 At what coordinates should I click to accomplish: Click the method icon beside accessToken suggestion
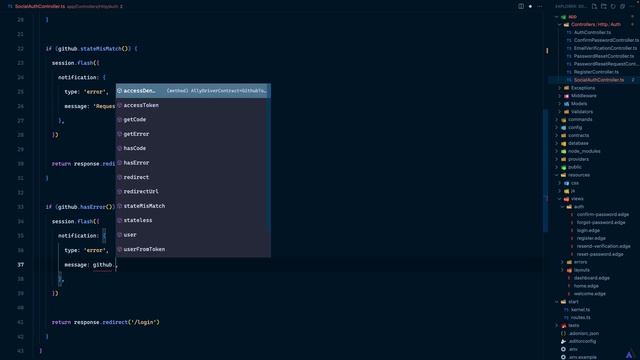click(120, 105)
